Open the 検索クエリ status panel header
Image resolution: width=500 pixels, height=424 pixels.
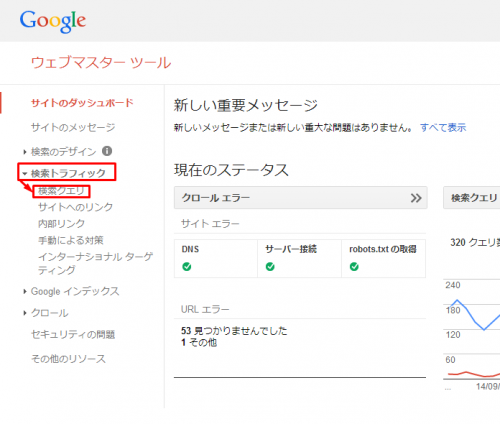point(472,198)
